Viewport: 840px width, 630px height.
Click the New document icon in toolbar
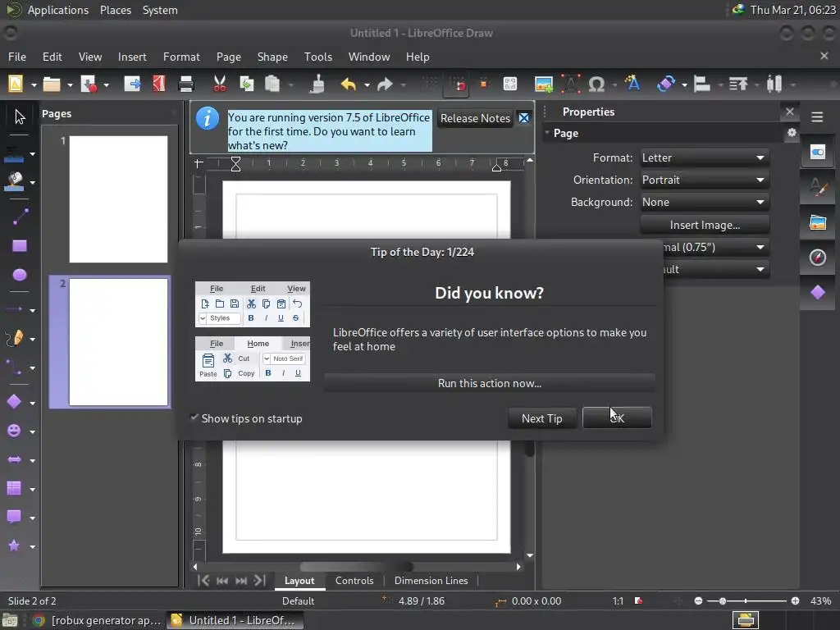[x=16, y=84]
